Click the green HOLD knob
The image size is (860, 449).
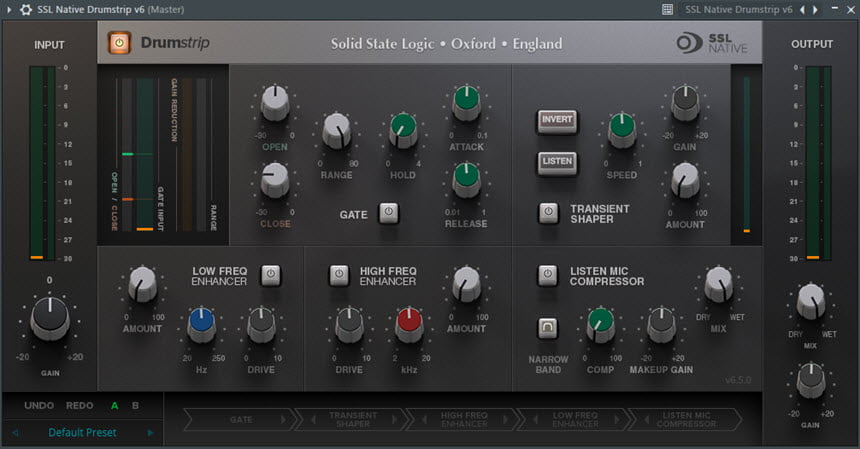(403, 130)
